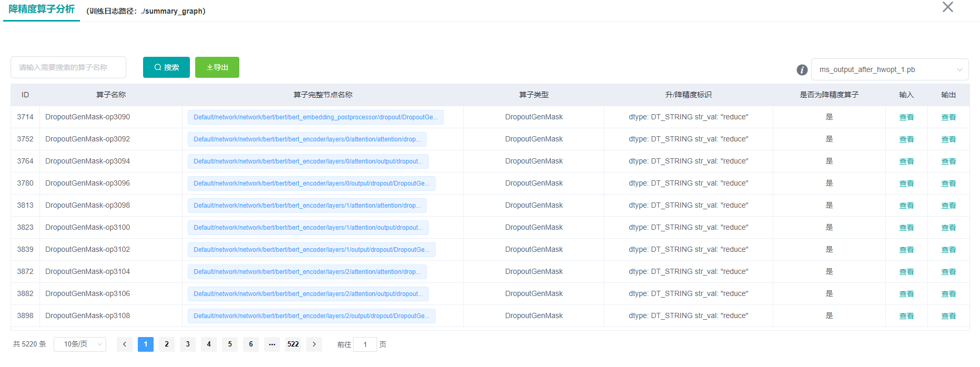
Task: View input for DropoutGenMask-op3090
Action: tap(906, 117)
